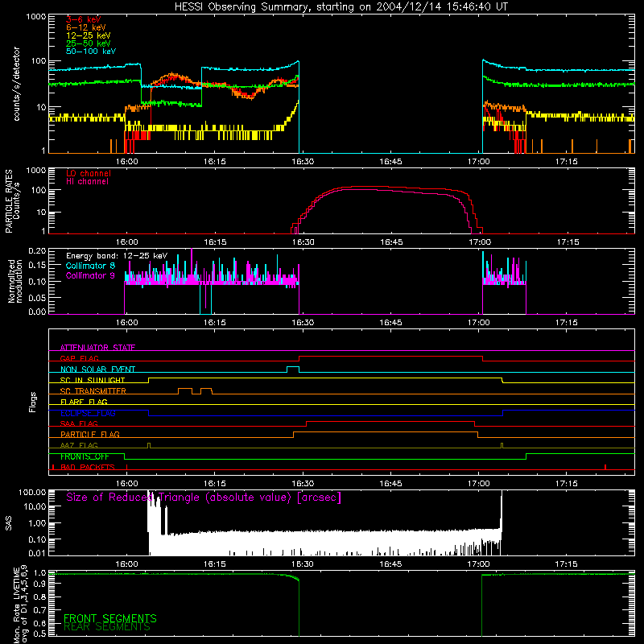Click the "0.05" modulation y-axis value

37,298
